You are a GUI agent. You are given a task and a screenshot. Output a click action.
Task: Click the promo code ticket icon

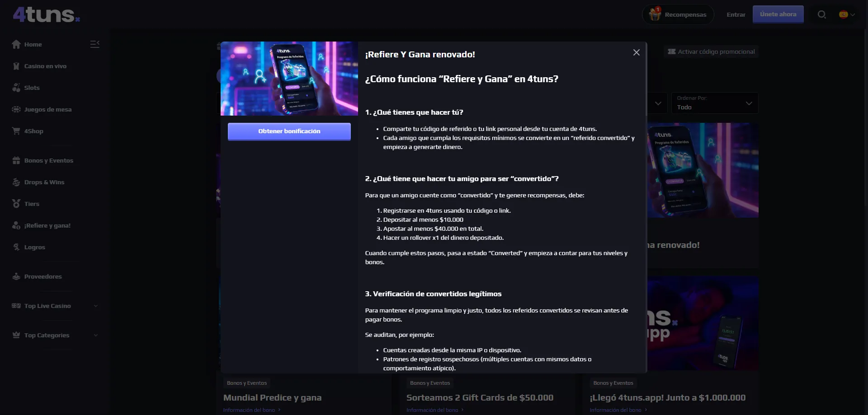[x=672, y=51]
